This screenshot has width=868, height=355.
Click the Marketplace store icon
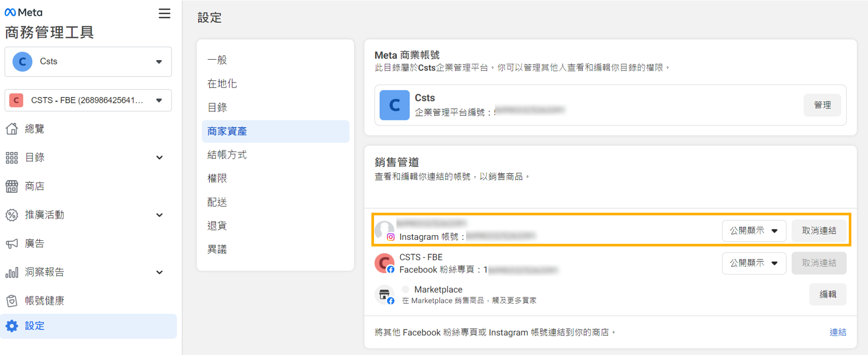pos(384,295)
